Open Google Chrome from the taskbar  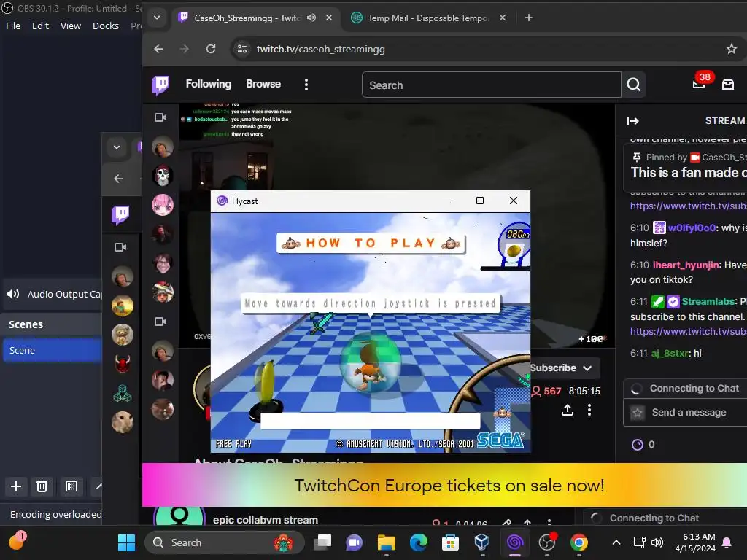click(578, 542)
